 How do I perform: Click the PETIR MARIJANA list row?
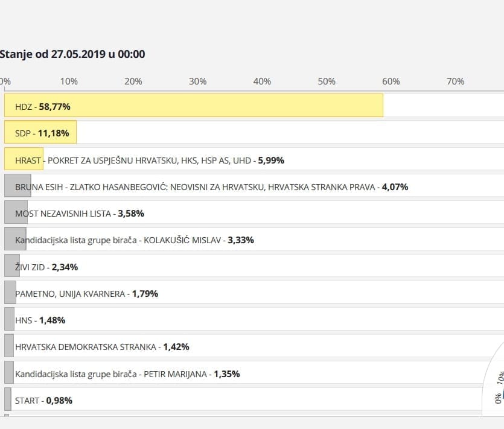point(127,373)
